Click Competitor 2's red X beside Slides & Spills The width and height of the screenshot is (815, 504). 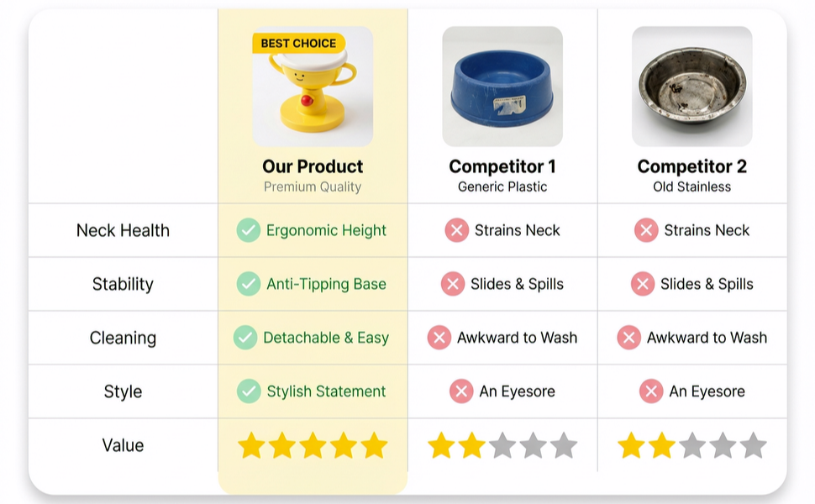643,284
